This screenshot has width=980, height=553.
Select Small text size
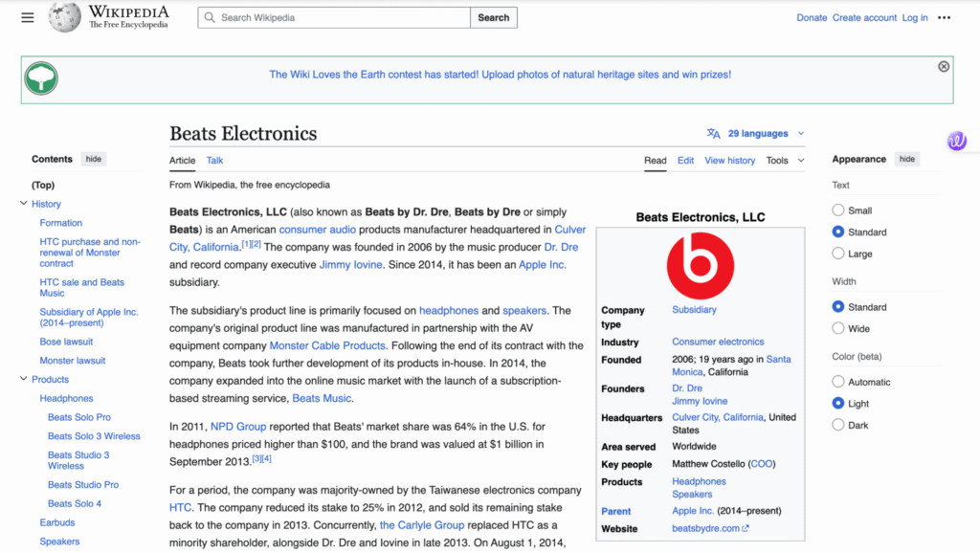pos(838,210)
